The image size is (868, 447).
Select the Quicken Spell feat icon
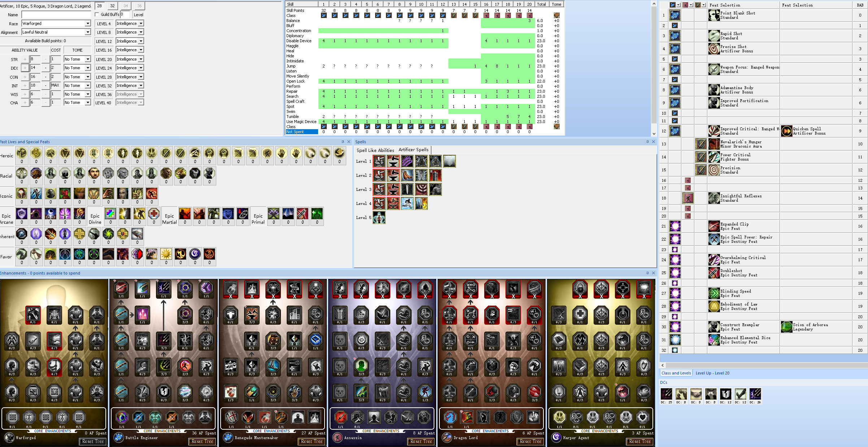[786, 131]
